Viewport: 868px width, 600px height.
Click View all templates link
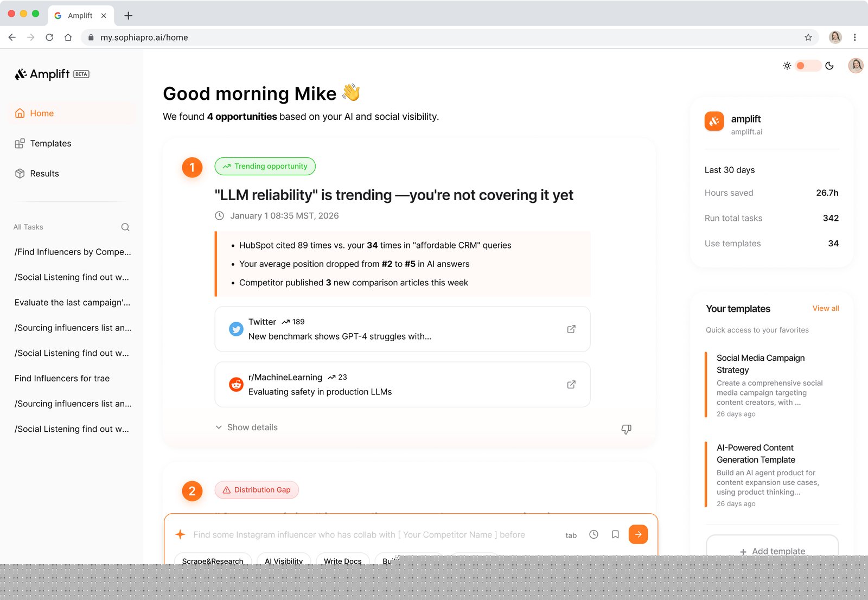[825, 308]
